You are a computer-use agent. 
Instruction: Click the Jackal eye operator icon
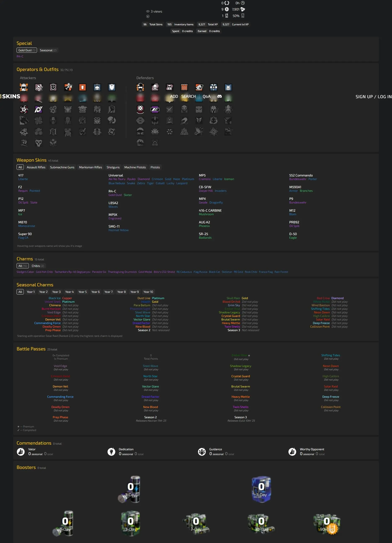pos(39,109)
